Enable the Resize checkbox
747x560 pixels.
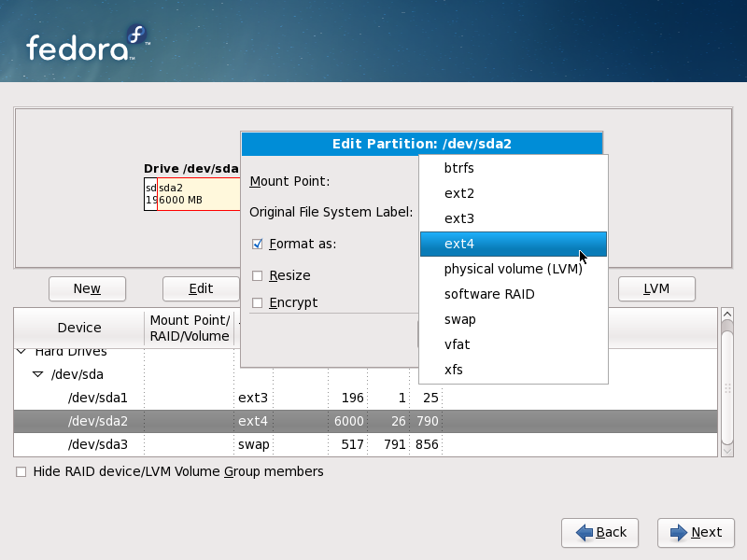point(257,276)
